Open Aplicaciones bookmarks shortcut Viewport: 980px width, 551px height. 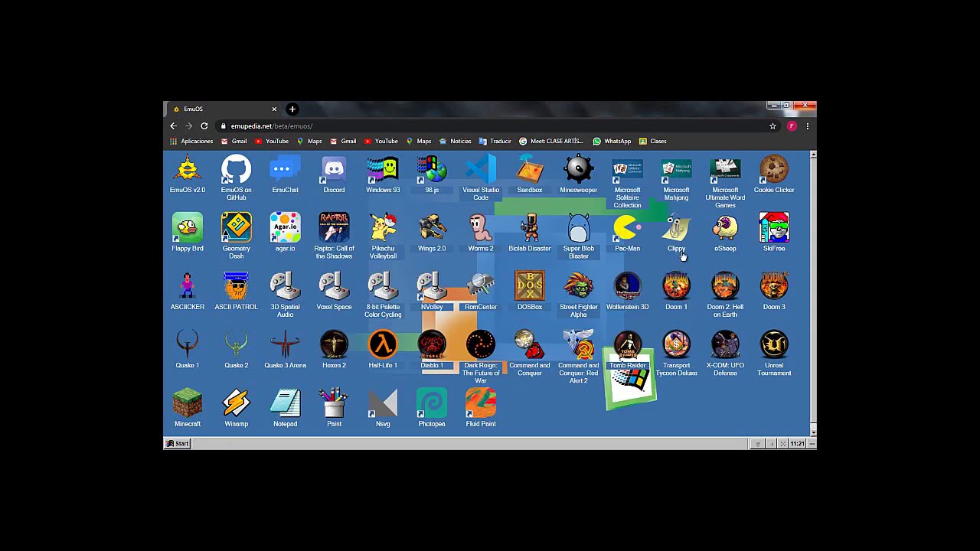(191, 142)
